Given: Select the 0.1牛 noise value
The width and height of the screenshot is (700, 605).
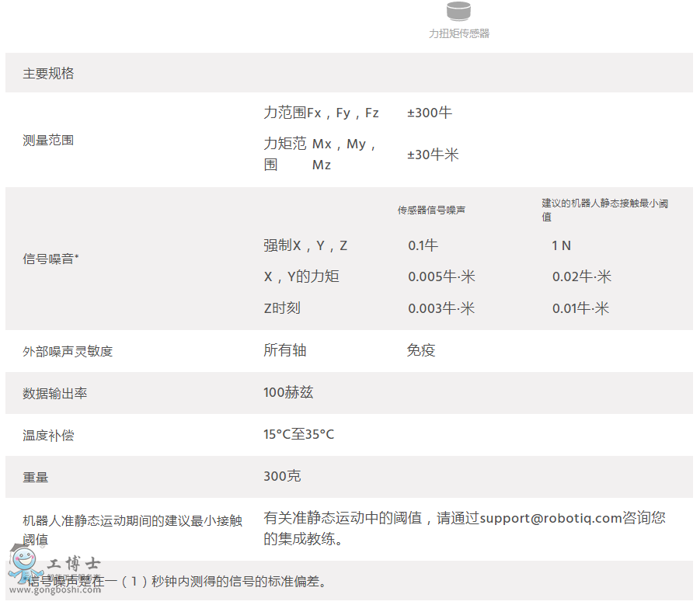Looking at the screenshot, I should 423,245.
